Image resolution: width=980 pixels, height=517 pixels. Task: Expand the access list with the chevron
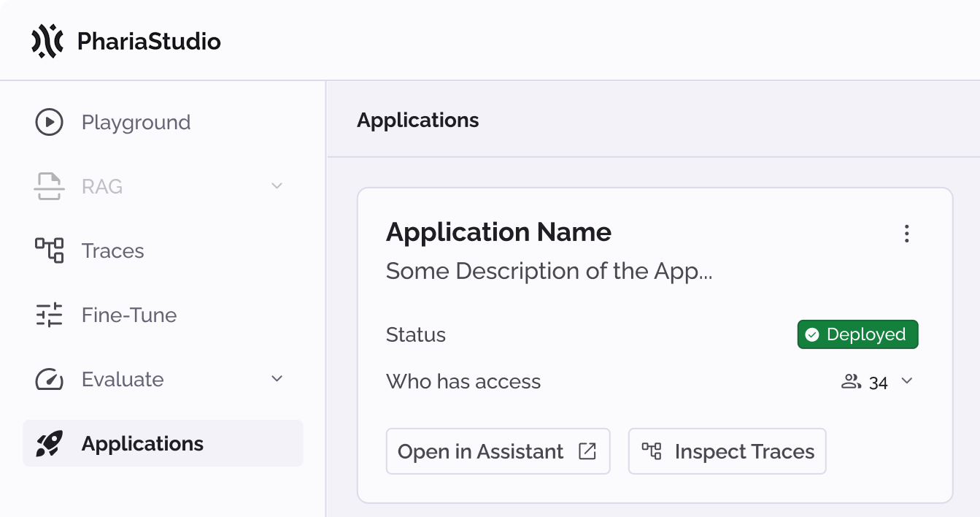click(x=907, y=381)
